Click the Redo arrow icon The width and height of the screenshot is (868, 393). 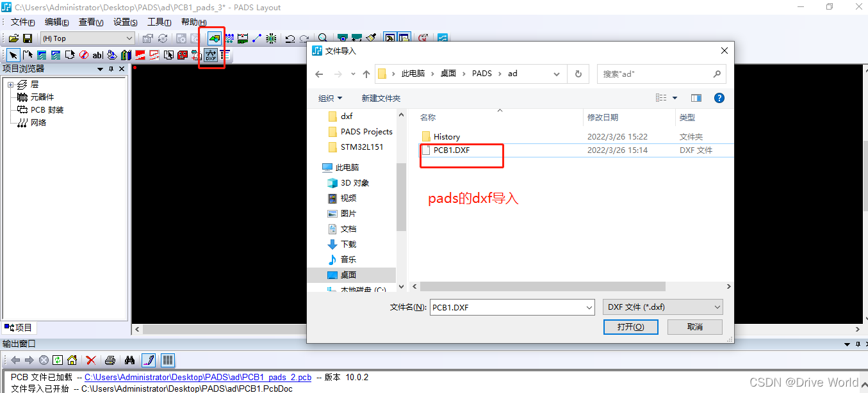coord(304,38)
